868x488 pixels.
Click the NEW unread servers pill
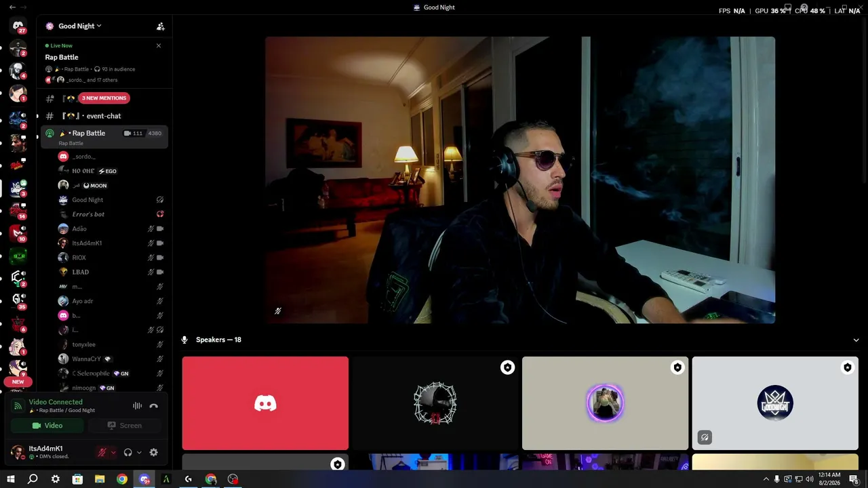[18, 382]
